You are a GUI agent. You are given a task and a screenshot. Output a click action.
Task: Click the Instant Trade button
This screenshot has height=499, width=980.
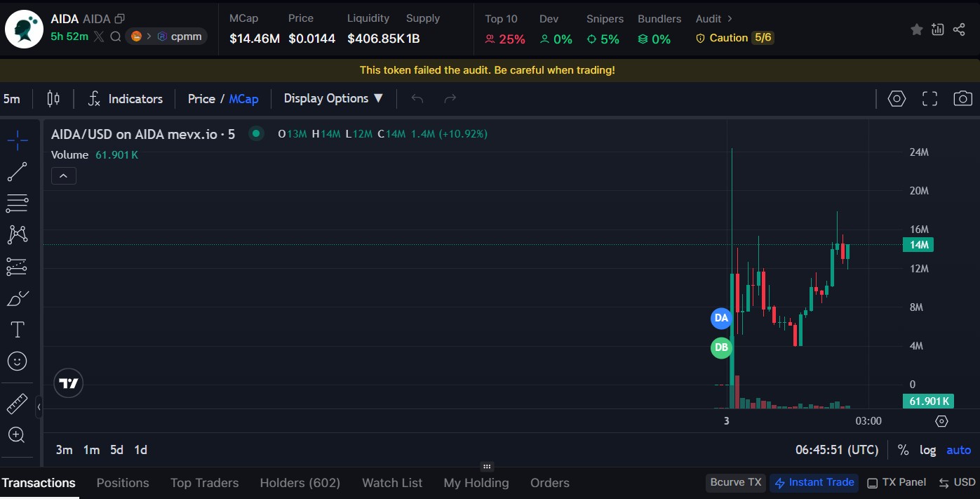coord(814,483)
